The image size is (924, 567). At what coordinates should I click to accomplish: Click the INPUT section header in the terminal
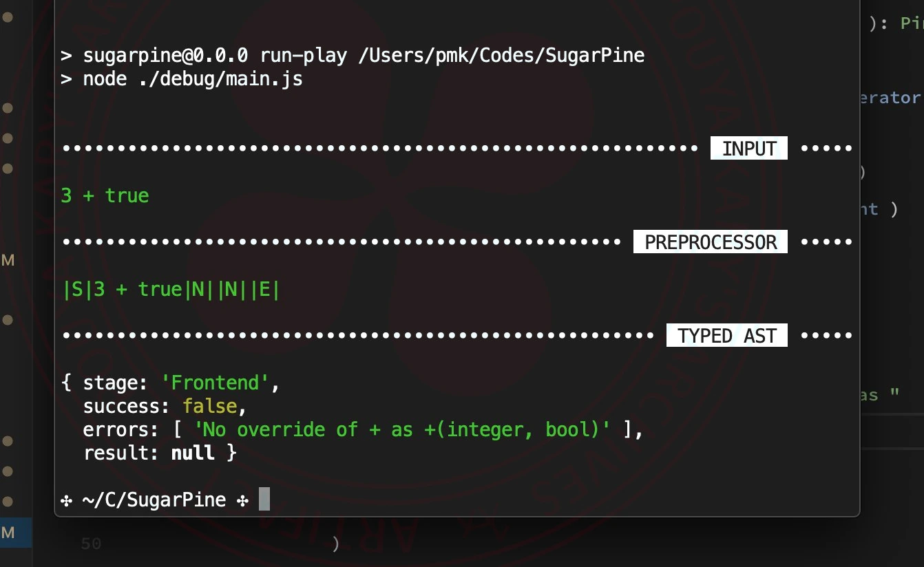(x=748, y=147)
